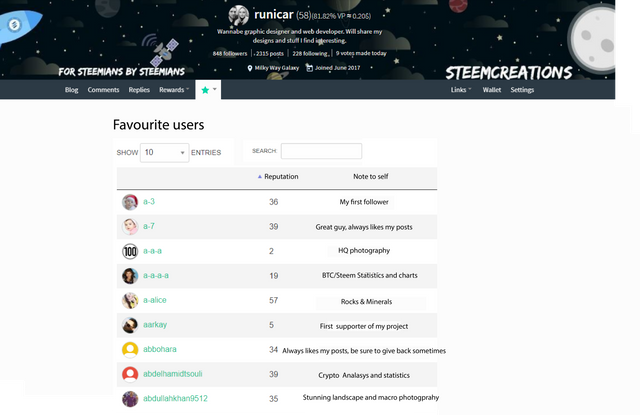This screenshot has height=415, width=640.
Task: Click the Milky Way Galaxy location pin
Action: click(x=250, y=69)
